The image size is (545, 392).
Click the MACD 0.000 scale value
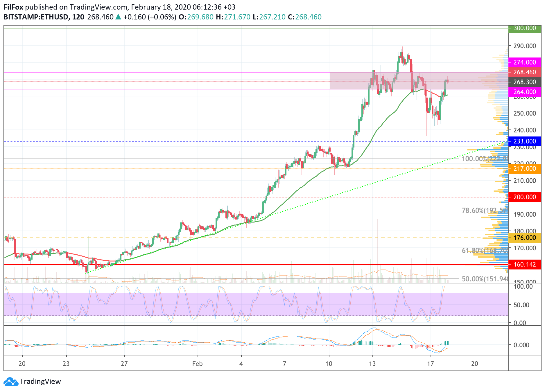521,345
